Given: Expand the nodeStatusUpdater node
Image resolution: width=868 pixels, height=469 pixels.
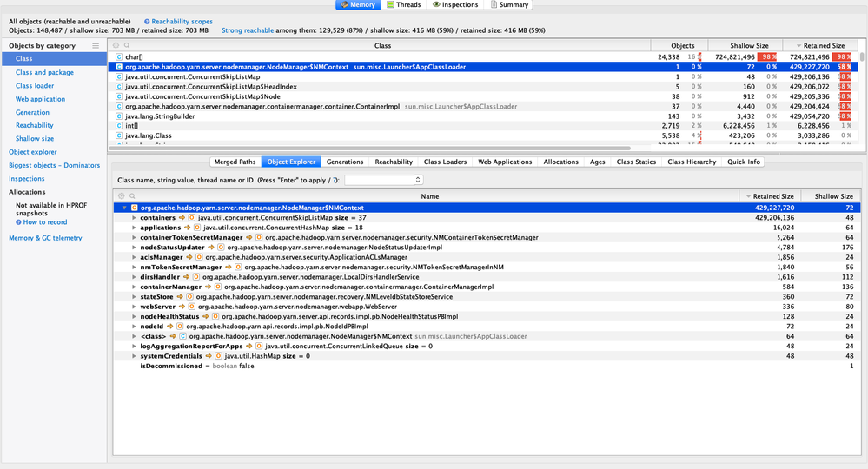Looking at the screenshot, I should (134, 248).
